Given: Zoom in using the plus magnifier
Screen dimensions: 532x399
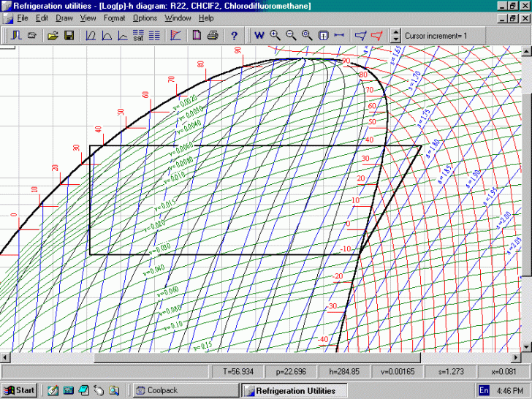Looking at the screenshot, I should click(x=275, y=35).
